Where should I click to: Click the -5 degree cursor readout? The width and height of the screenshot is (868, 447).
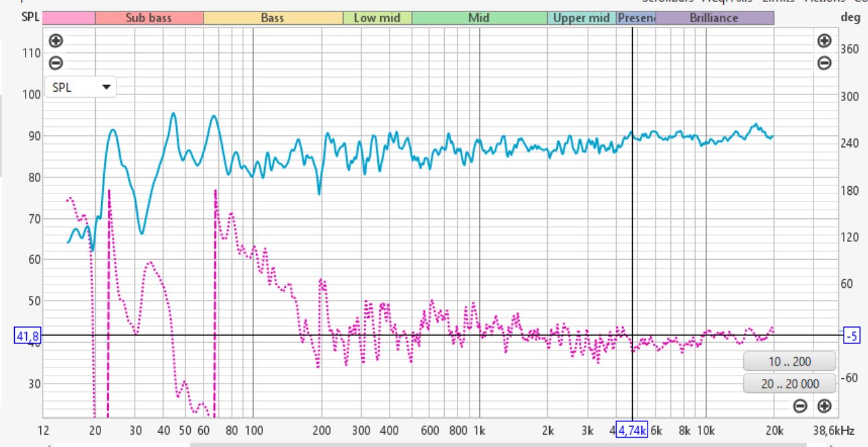tap(852, 335)
